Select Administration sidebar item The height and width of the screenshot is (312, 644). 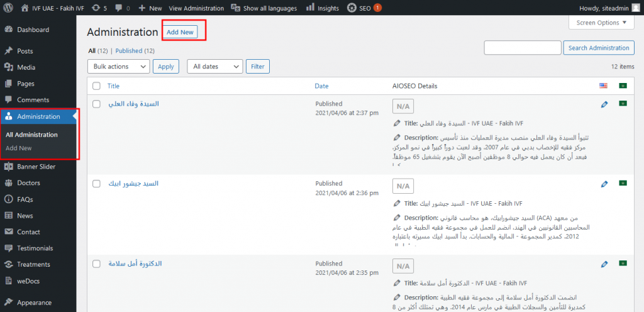point(38,116)
